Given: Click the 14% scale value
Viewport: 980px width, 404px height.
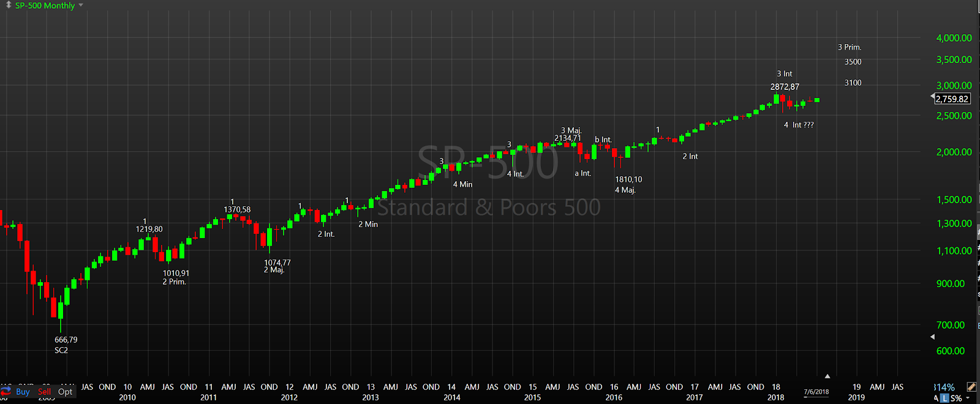Looking at the screenshot, I should (x=944, y=387).
